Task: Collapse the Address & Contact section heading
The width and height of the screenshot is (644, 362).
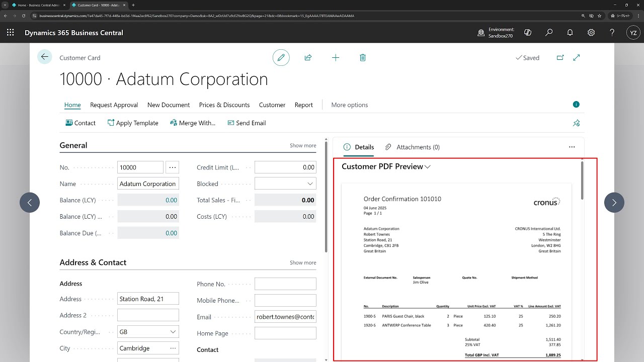Action: [x=93, y=262]
